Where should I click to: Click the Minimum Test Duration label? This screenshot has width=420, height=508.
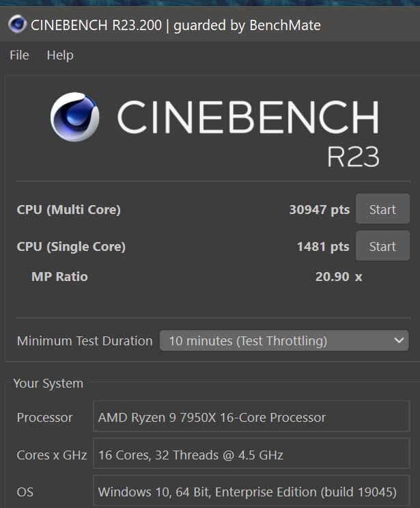click(x=85, y=340)
